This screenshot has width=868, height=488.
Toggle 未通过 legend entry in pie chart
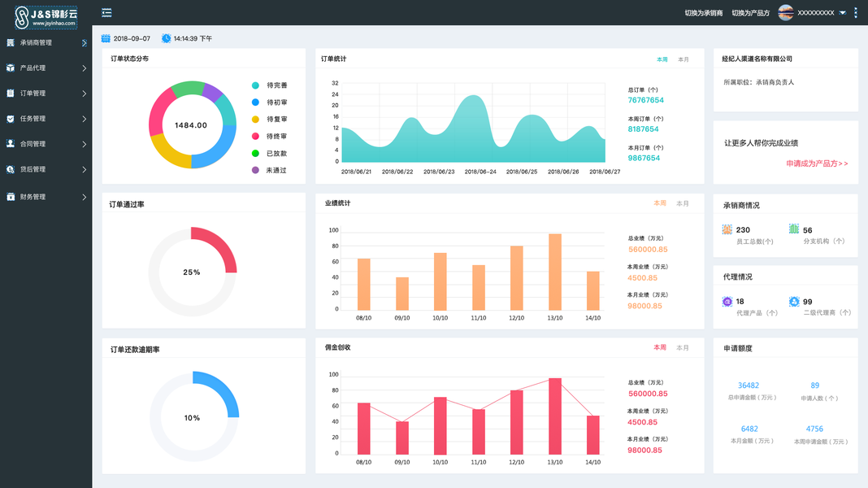point(270,170)
